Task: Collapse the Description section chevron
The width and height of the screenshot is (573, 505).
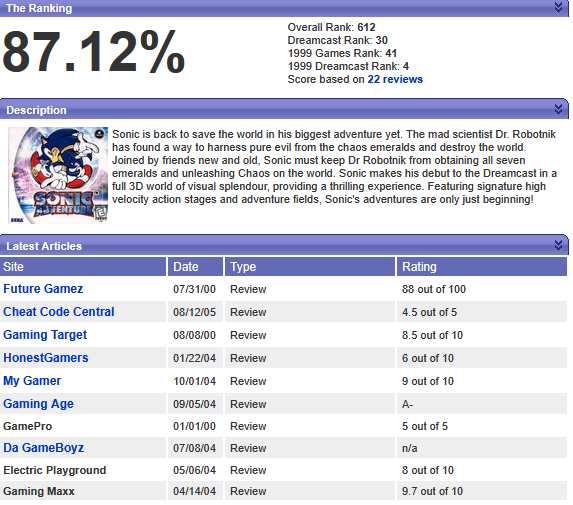Action: (x=558, y=109)
